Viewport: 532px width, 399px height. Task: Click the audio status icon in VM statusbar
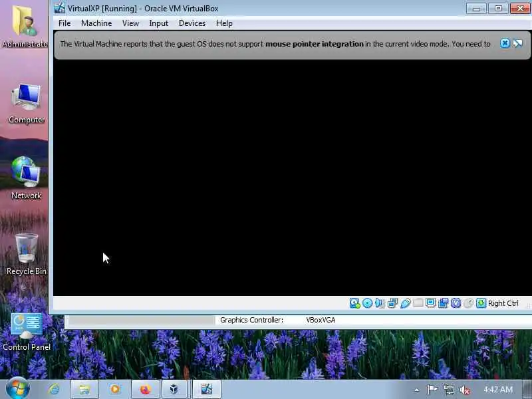380,303
